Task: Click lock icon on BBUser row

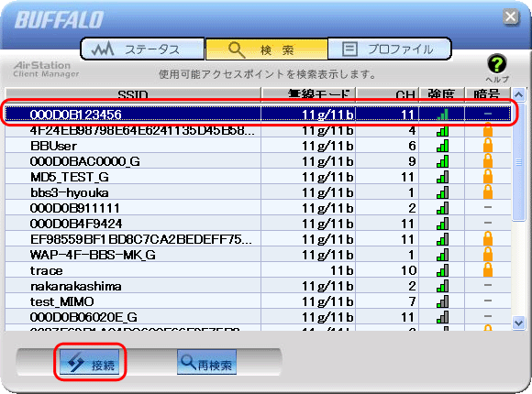Action: click(488, 146)
